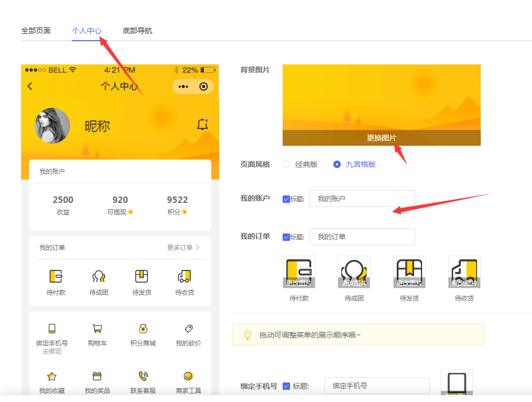Open the 个人中心 tab
The image size is (532, 402).
tap(87, 31)
